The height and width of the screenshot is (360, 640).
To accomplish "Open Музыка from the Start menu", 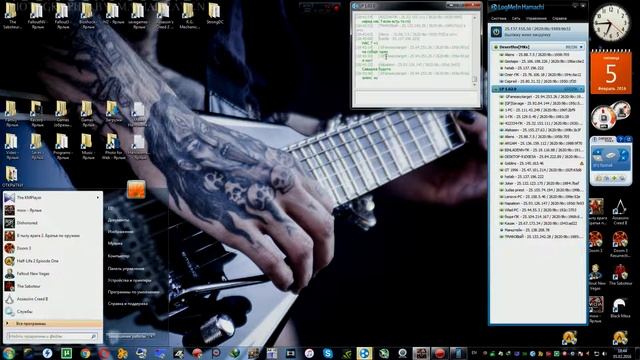I will coord(115,243).
